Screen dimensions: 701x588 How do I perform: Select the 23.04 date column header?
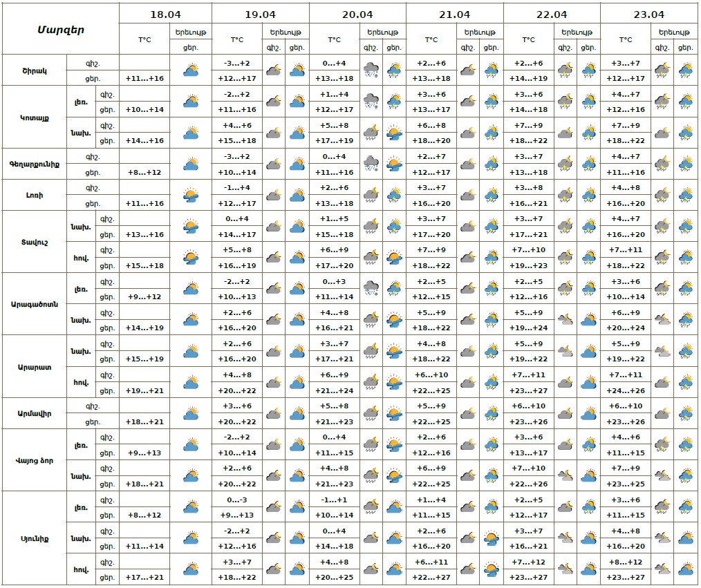click(x=648, y=14)
